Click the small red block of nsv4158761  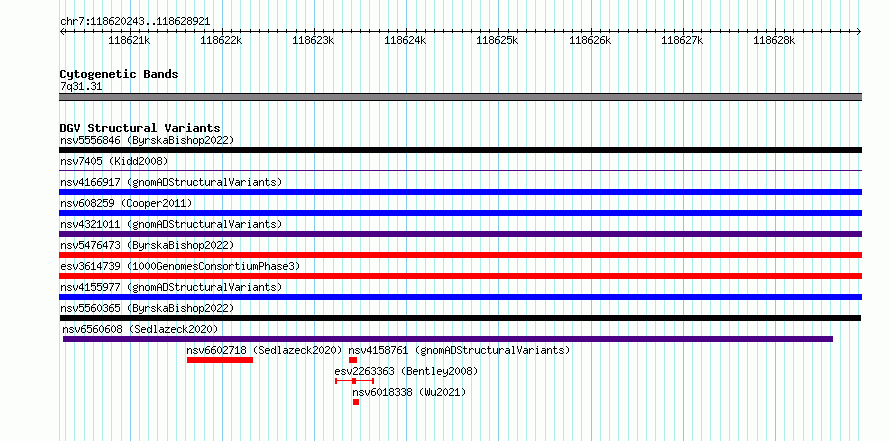pos(353,360)
